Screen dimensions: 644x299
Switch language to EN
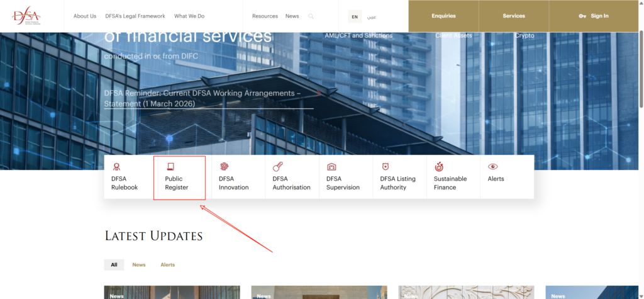pos(355,16)
